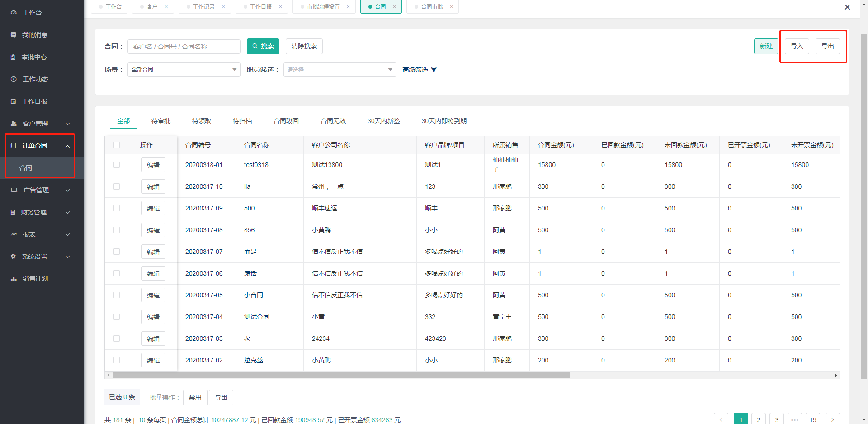Image resolution: width=868 pixels, height=424 pixels.
Task: Collapse the 订单合同 chevron
Action: [68, 146]
